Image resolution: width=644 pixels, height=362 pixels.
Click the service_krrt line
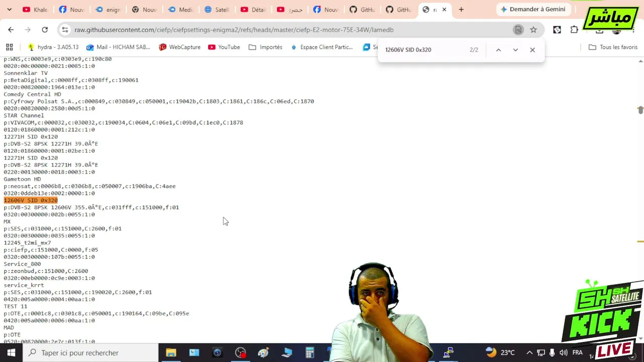click(24, 285)
